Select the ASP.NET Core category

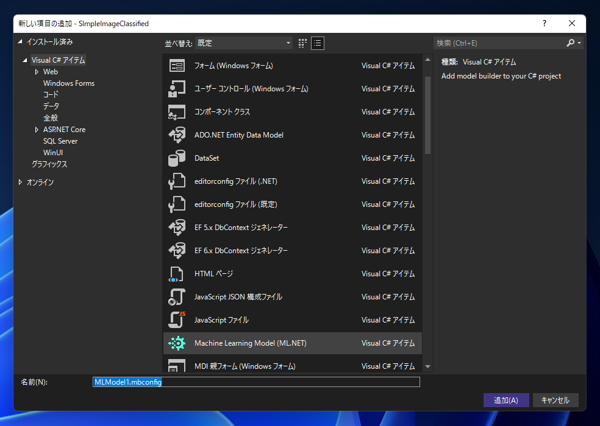coord(64,130)
